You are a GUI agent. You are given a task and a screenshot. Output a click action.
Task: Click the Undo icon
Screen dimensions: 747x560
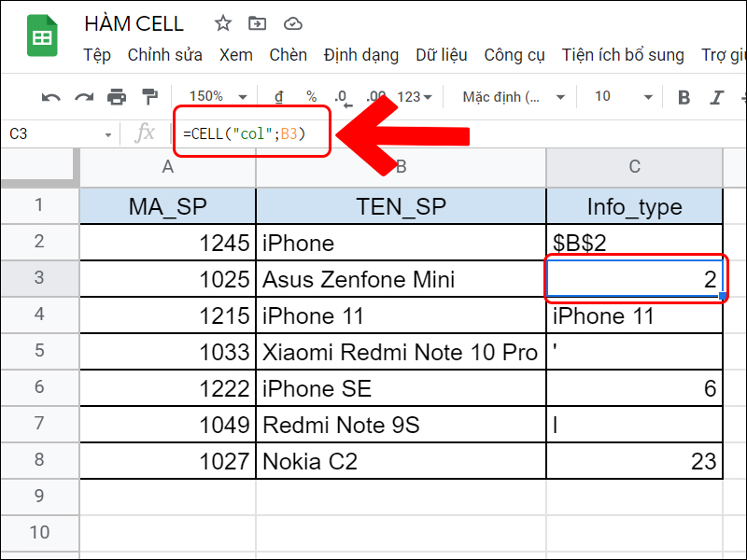point(51,96)
